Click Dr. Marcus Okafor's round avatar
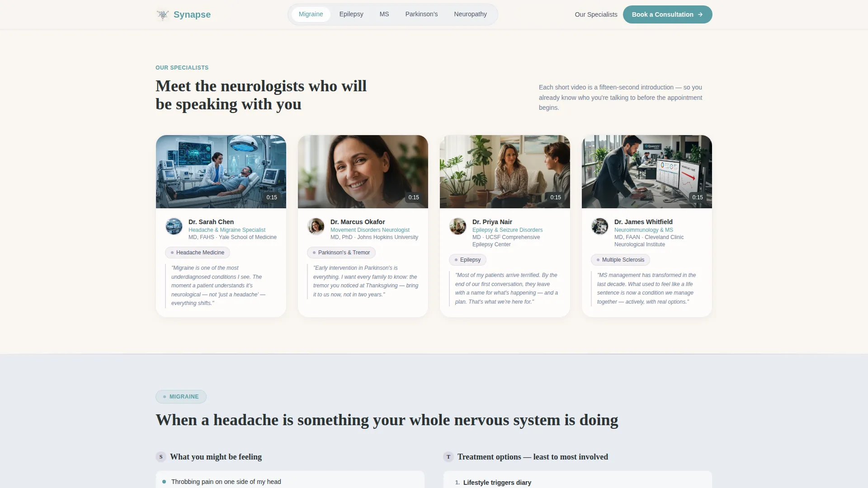This screenshot has width=868, height=488. point(316,226)
